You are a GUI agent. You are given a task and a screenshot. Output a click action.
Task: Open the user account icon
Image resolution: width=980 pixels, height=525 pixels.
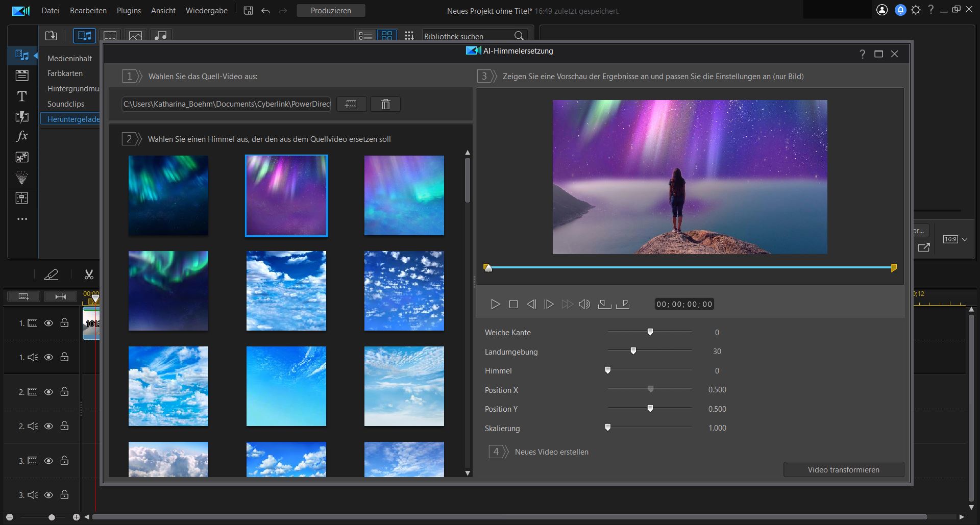[x=882, y=10]
